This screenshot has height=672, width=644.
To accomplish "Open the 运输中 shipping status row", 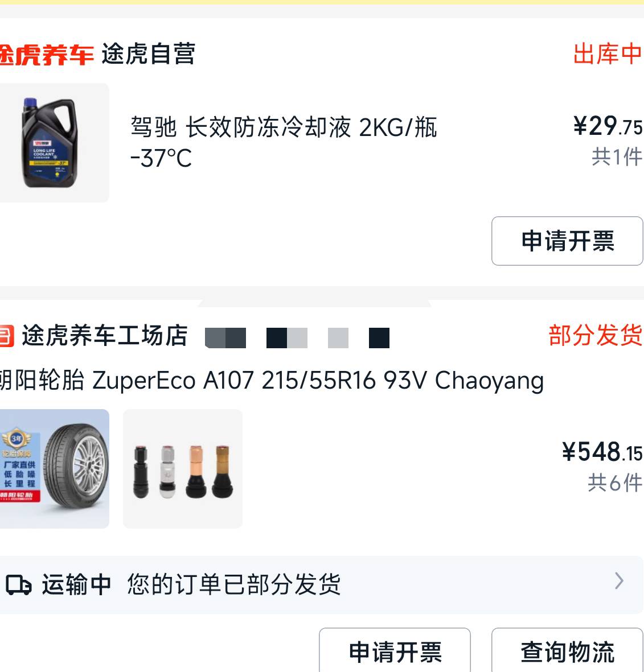I will tap(322, 584).
